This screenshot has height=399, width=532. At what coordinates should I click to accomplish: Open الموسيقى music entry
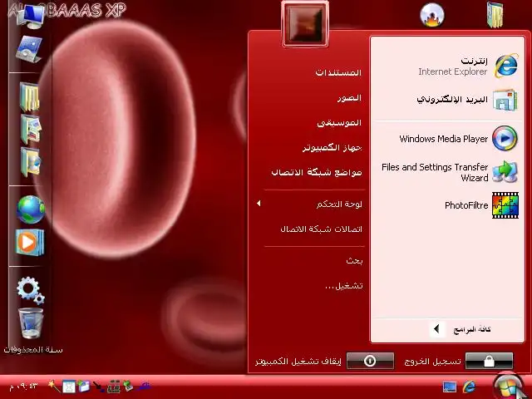pyautogui.click(x=339, y=123)
